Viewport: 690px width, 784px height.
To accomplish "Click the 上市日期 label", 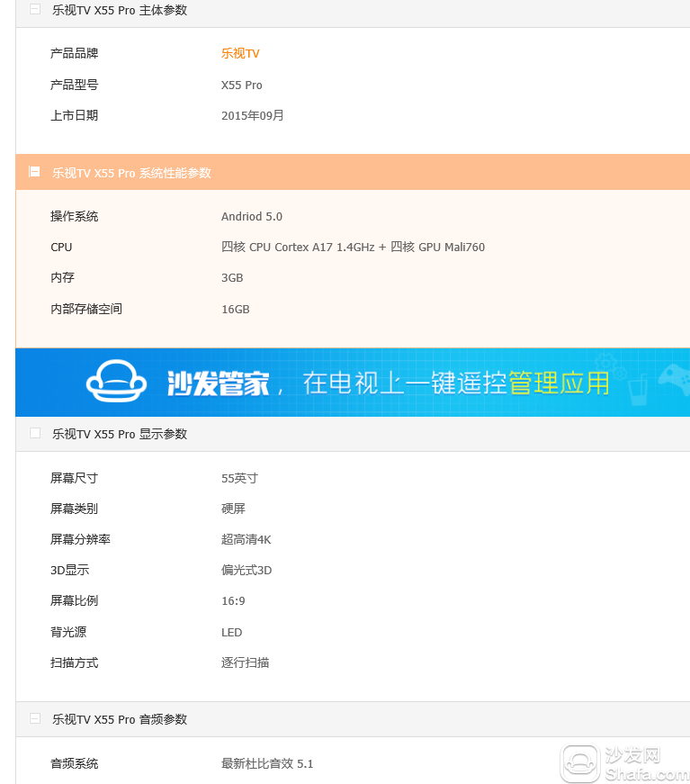I will pyautogui.click(x=74, y=115).
